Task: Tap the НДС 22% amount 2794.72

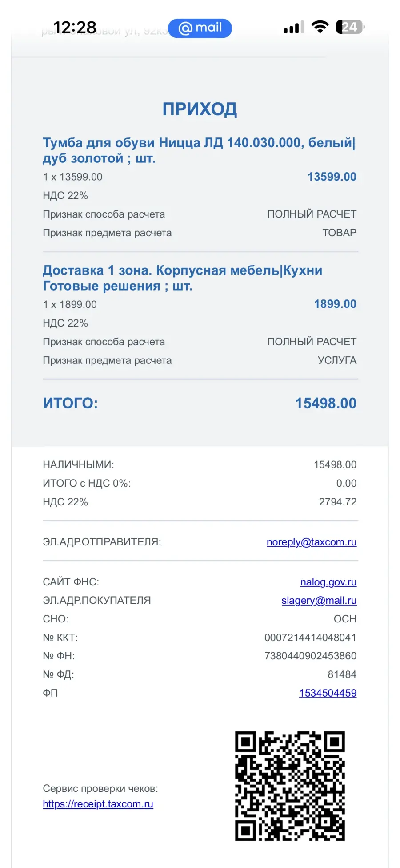Action: point(337,502)
